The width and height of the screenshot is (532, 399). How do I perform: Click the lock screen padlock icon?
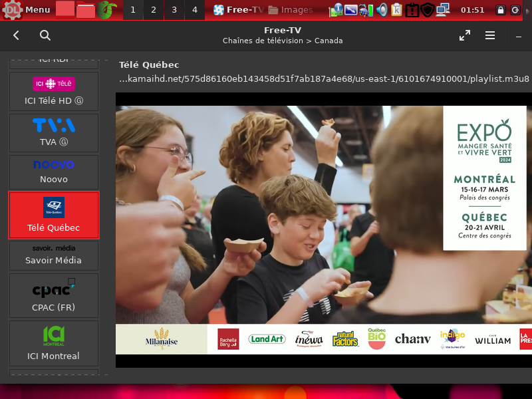point(501,10)
